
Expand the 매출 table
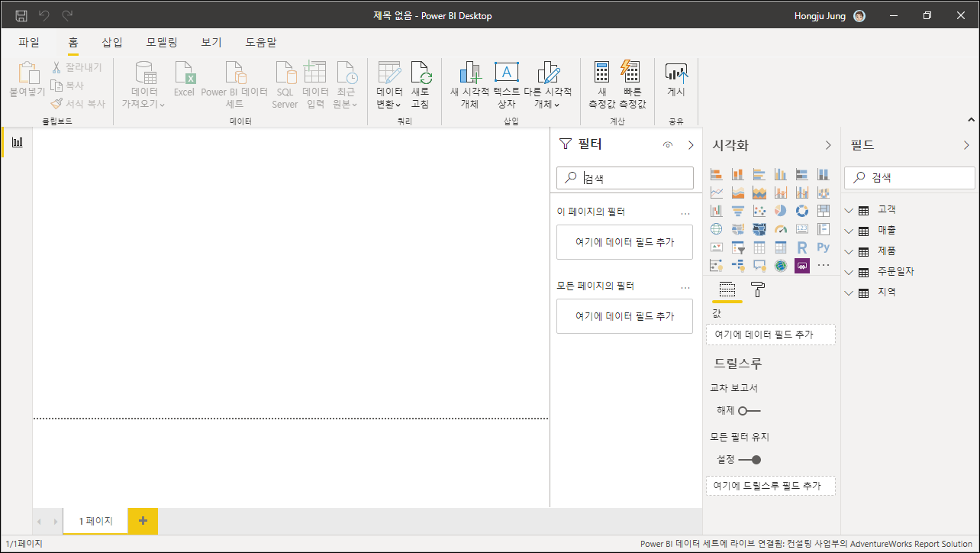(x=849, y=231)
